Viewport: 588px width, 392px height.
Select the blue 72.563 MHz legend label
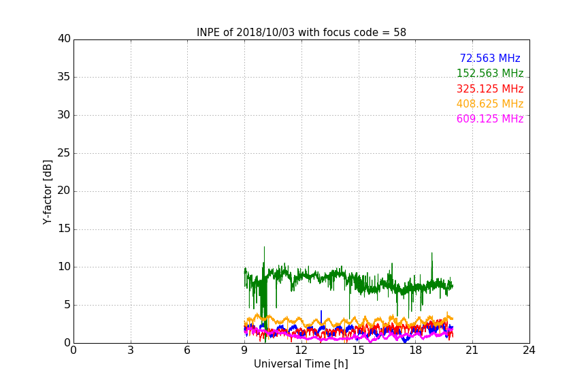click(x=490, y=58)
